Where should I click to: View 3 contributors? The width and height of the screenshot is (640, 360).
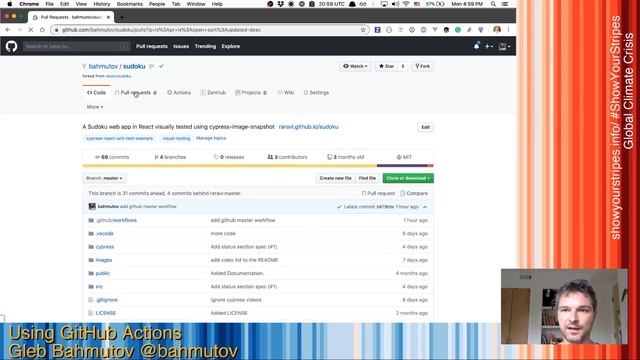(x=287, y=157)
